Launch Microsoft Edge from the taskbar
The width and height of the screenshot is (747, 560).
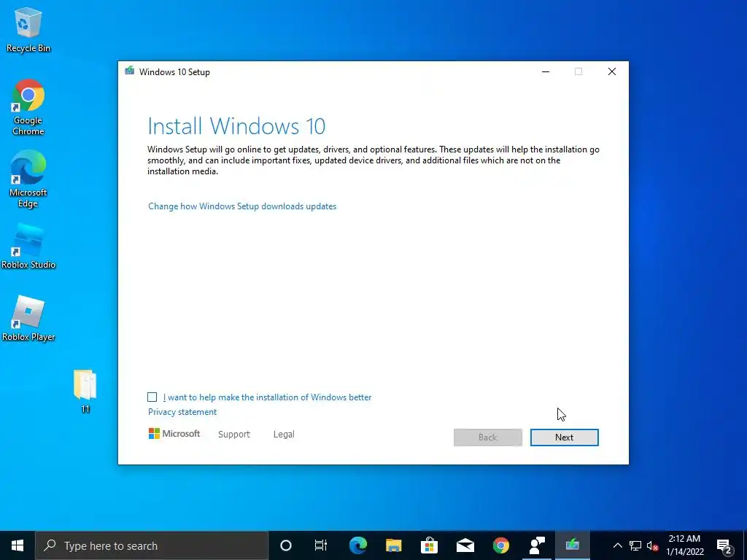tap(357, 545)
